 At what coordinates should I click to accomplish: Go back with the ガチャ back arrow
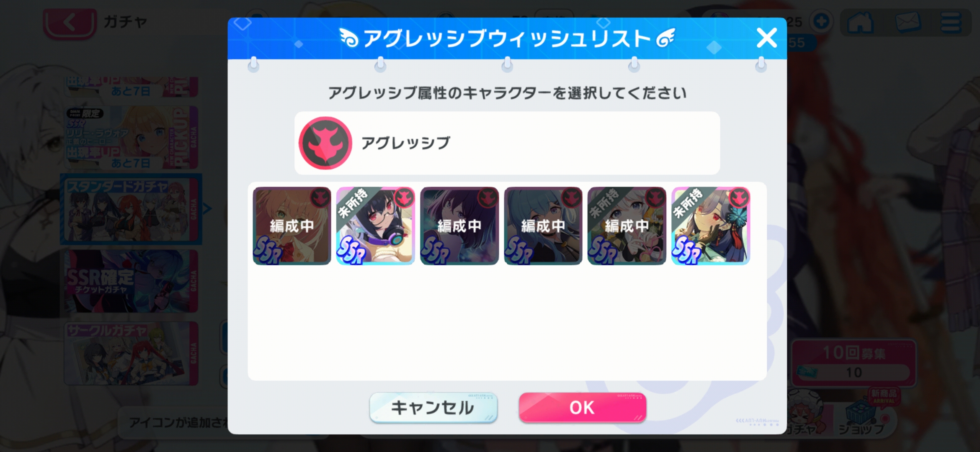point(70,23)
